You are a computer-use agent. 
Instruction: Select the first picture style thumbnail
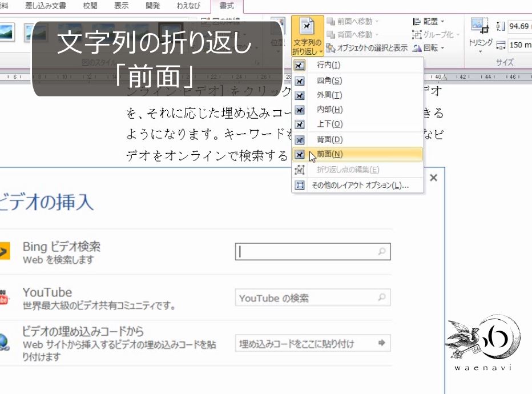[7, 32]
